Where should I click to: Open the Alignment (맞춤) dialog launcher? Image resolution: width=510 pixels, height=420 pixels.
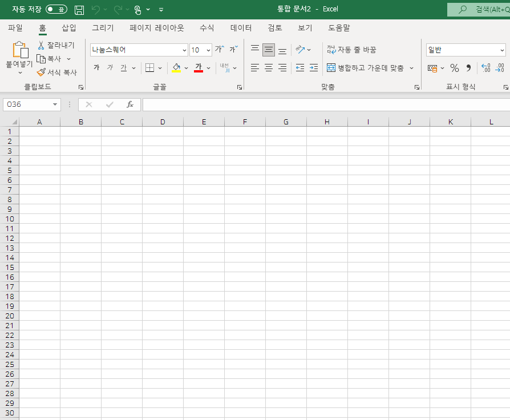pos(416,87)
